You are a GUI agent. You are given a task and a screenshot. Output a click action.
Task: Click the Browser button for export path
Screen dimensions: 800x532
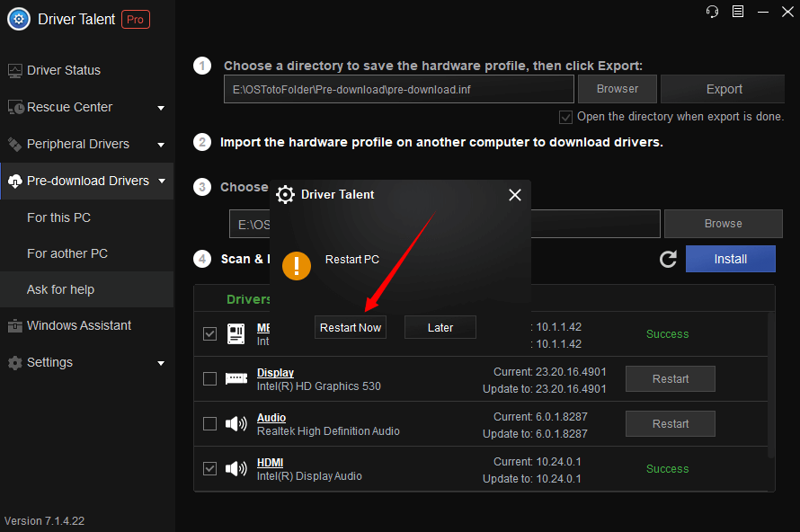point(618,89)
